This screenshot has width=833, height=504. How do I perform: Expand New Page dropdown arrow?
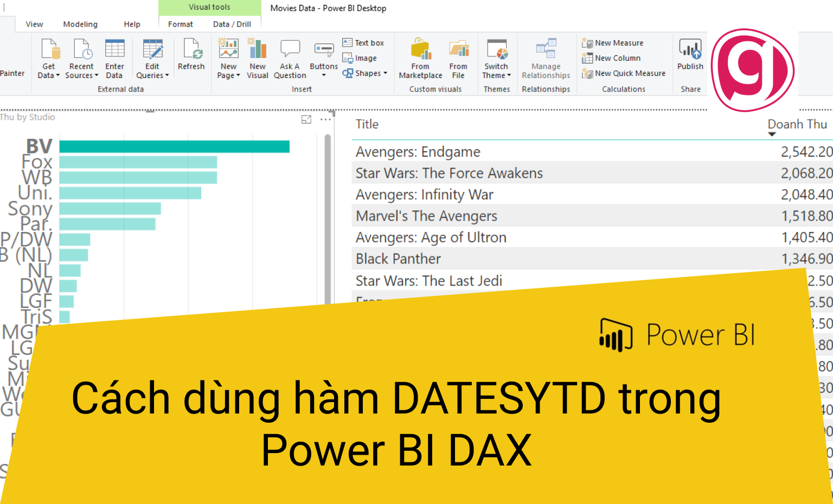(238, 75)
